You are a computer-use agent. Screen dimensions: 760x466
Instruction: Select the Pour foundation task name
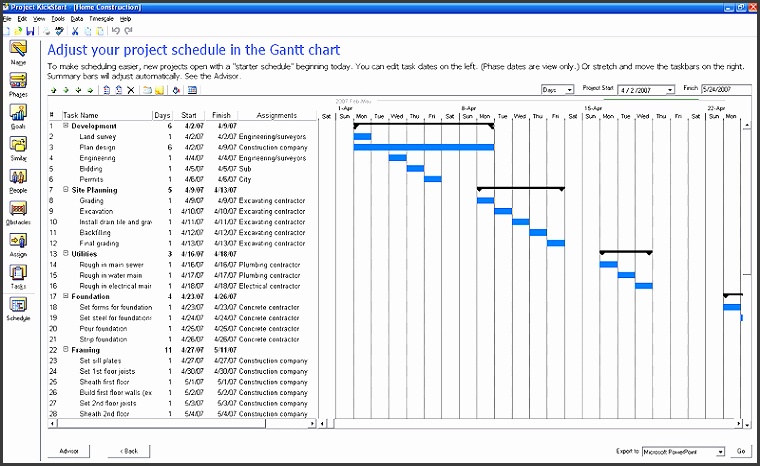103,329
